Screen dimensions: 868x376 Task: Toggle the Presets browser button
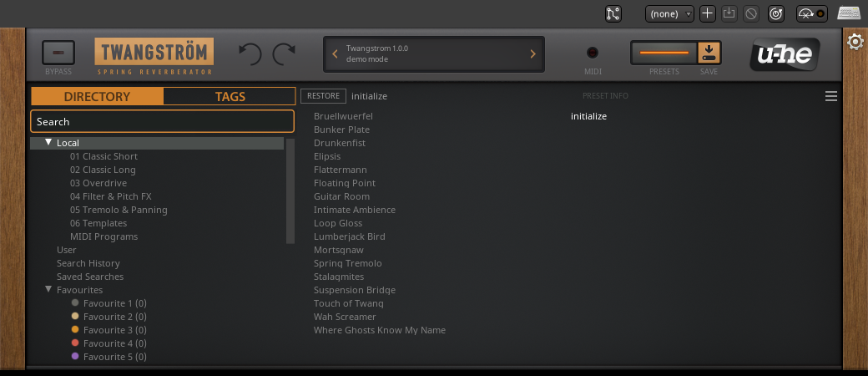(x=664, y=53)
